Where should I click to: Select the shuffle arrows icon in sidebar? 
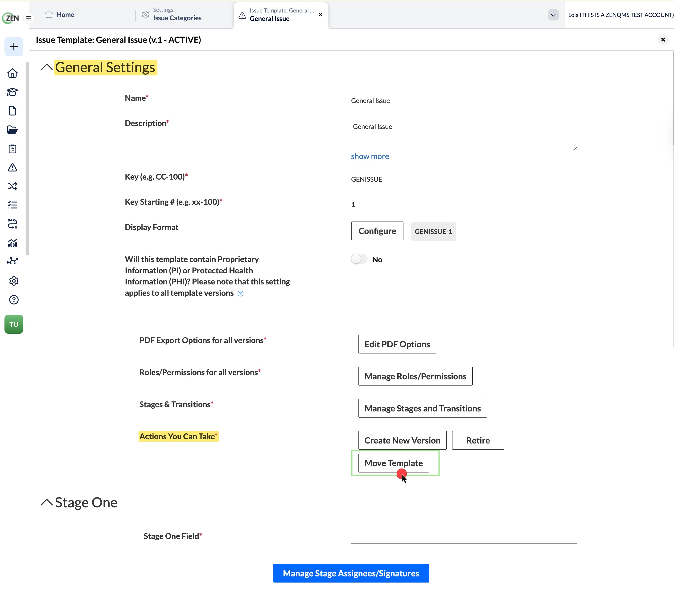pos(12,186)
